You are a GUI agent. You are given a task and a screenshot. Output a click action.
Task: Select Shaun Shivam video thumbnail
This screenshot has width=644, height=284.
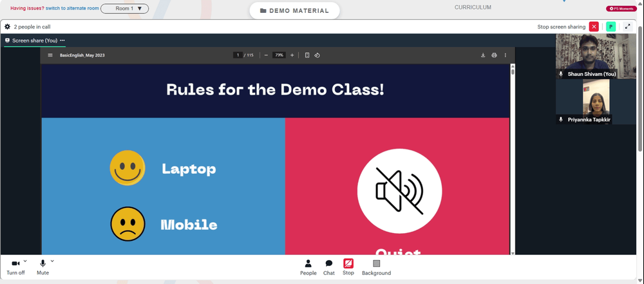pos(596,56)
